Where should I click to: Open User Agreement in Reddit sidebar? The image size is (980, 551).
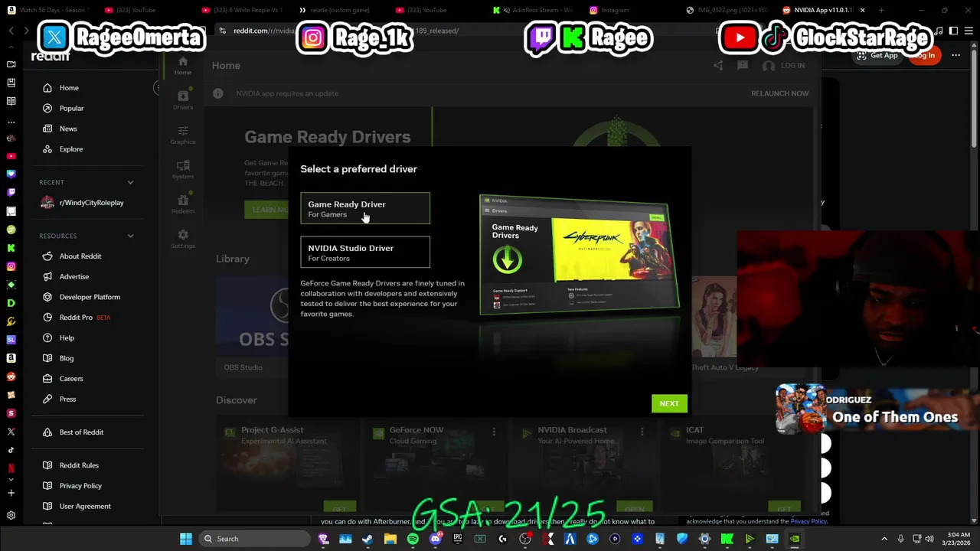tap(85, 506)
